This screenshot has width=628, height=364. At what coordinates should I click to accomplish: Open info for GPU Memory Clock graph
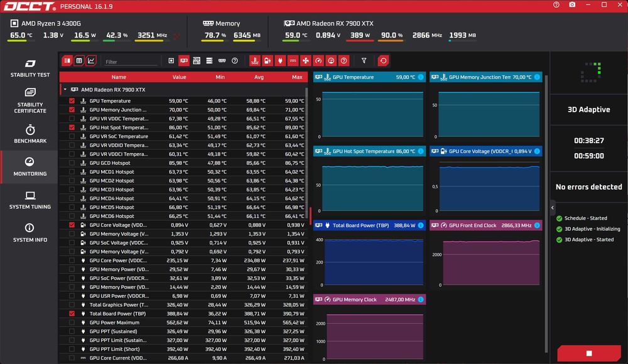click(x=421, y=299)
